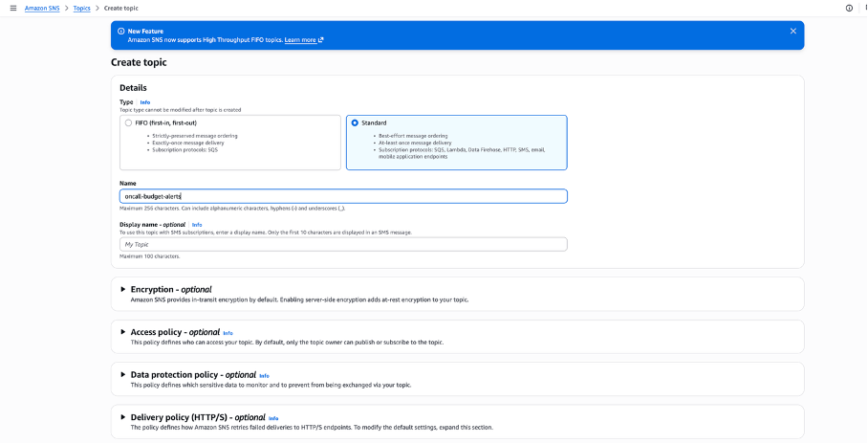Image resolution: width=868 pixels, height=444 pixels.
Task: Click into the Name field with oncall-budget-alerts
Action: click(343, 196)
